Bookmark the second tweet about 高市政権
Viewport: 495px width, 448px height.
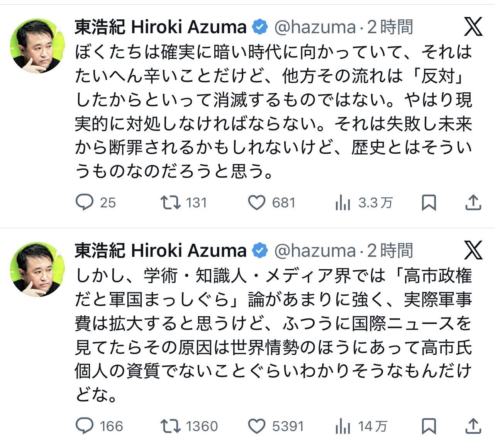pyautogui.click(x=429, y=426)
